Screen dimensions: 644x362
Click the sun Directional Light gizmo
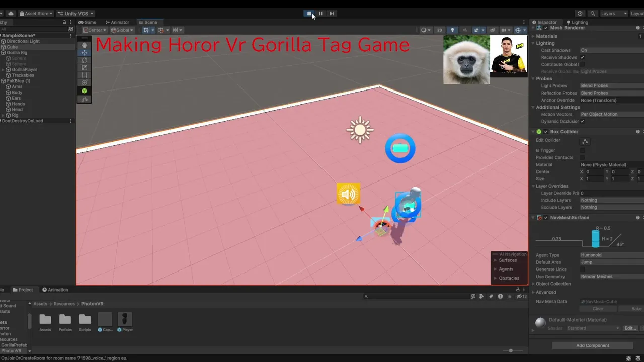point(360,130)
